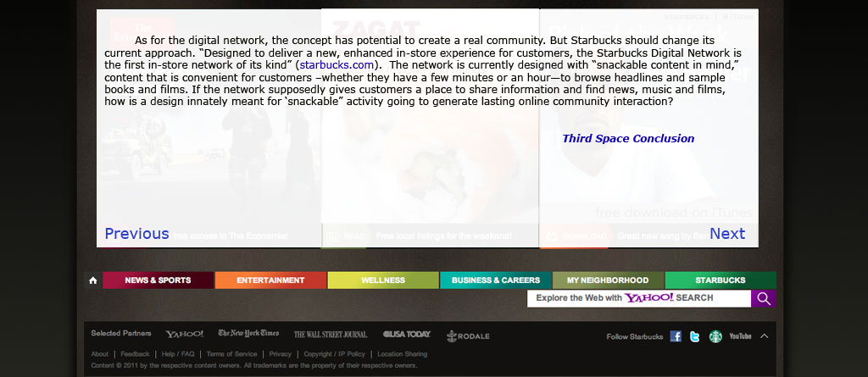Screen dimensions: 868x377
Task: Open the Location Sharing footer link
Action: click(x=403, y=354)
